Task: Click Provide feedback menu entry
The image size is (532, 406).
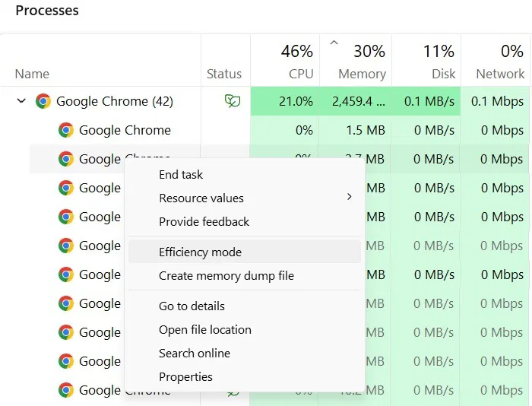Action: tap(204, 221)
